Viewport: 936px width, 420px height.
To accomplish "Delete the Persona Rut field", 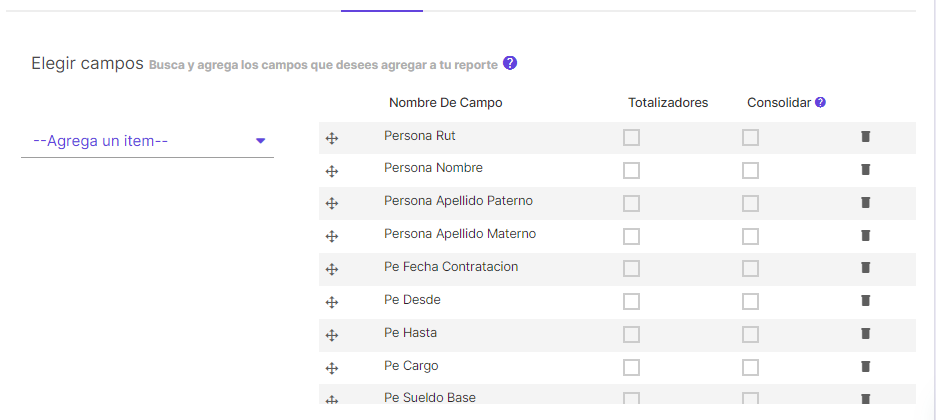I will (x=865, y=137).
